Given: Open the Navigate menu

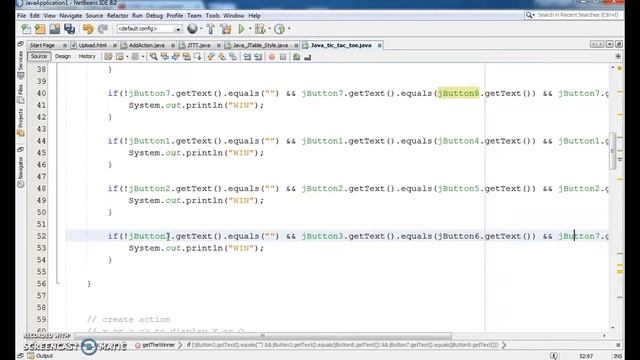Looking at the screenshot, I should click(71, 16).
